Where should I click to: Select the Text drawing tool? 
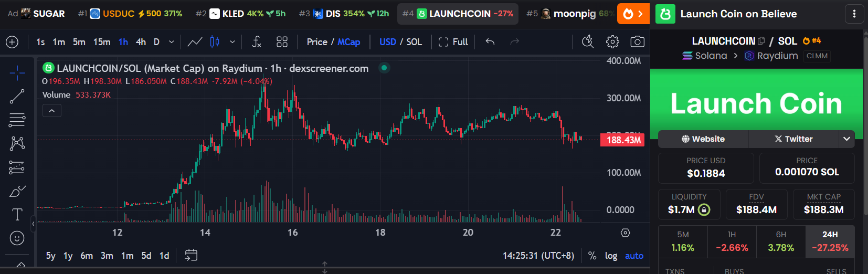[17, 214]
